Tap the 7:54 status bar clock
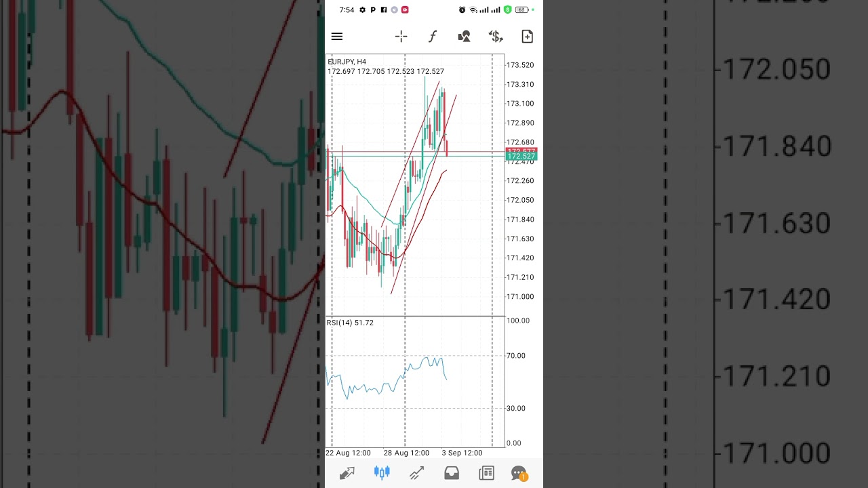Viewport: 868px width, 488px height. (347, 10)
